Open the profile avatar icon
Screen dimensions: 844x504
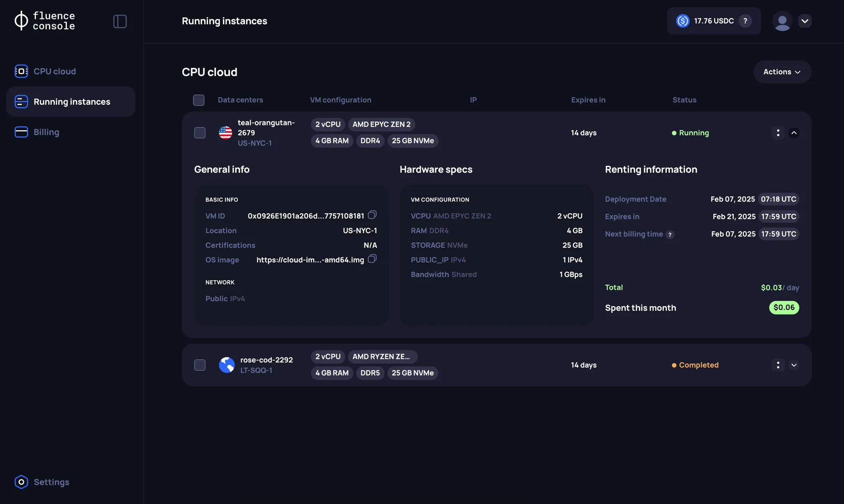tap(783, 21)
